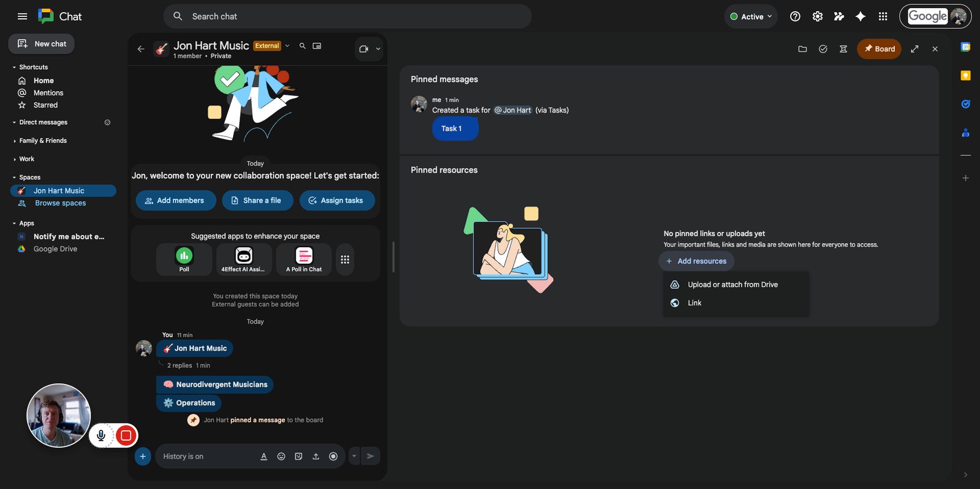Toggle the Board view button
This screenshot has width=980, height=489.
point(879,49)
